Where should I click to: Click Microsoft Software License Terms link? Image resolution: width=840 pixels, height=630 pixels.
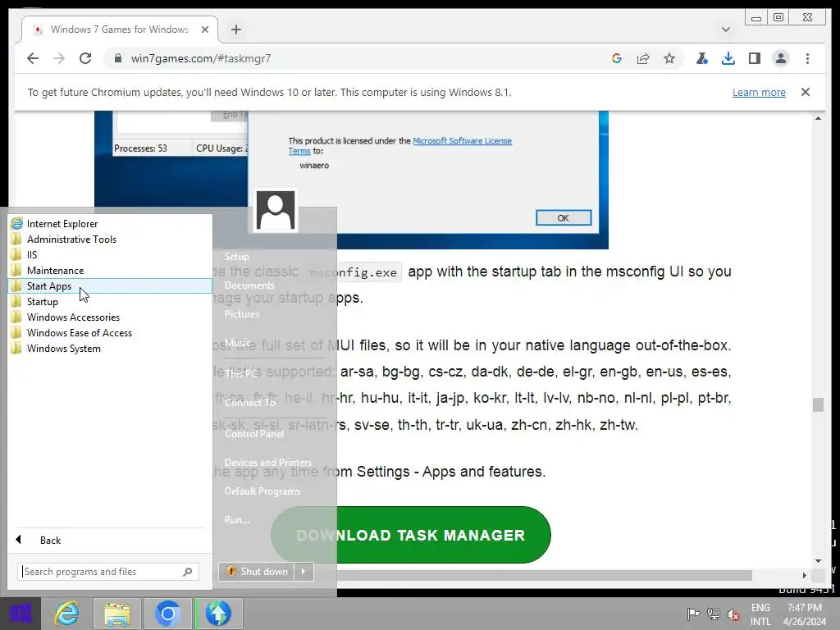click(x=399, y=146)
